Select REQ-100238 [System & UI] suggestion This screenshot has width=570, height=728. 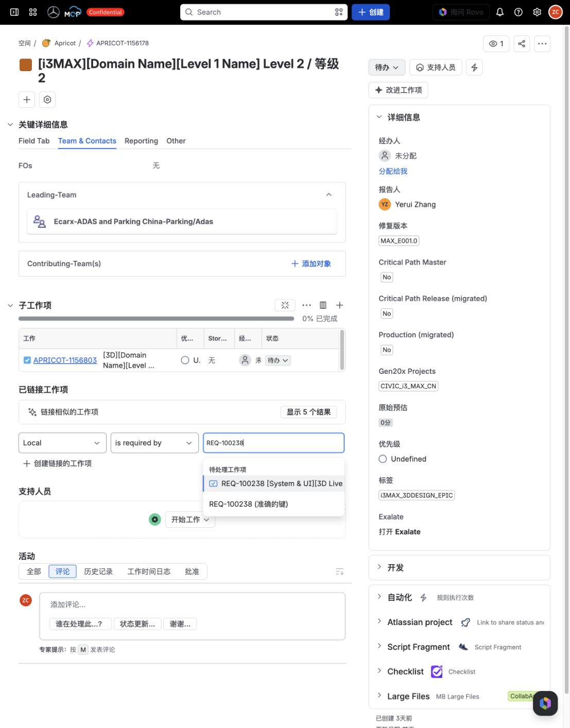[x=274, y=483]
